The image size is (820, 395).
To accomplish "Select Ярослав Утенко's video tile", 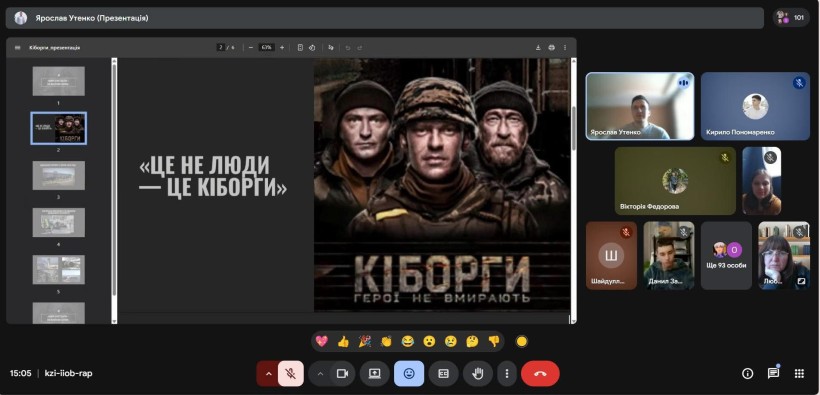I will click(640, 106).
